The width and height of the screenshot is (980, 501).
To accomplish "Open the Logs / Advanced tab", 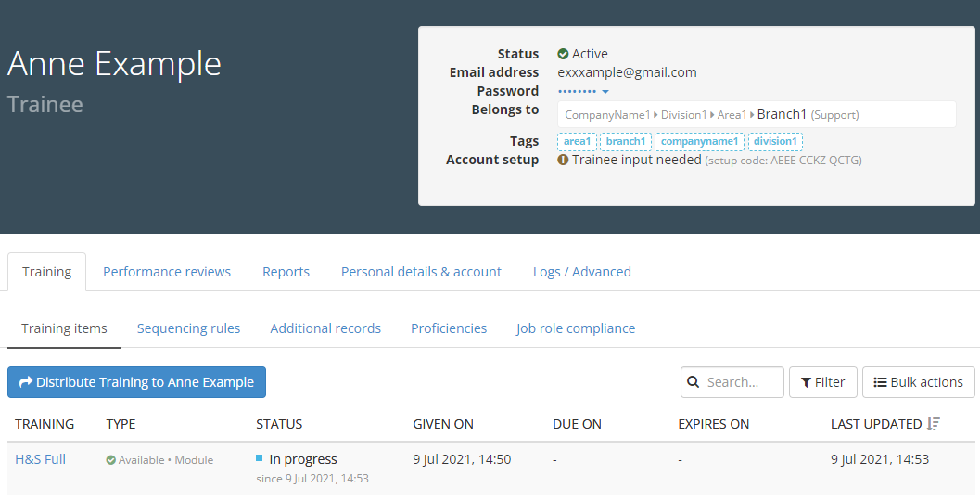I will point(581,272).
